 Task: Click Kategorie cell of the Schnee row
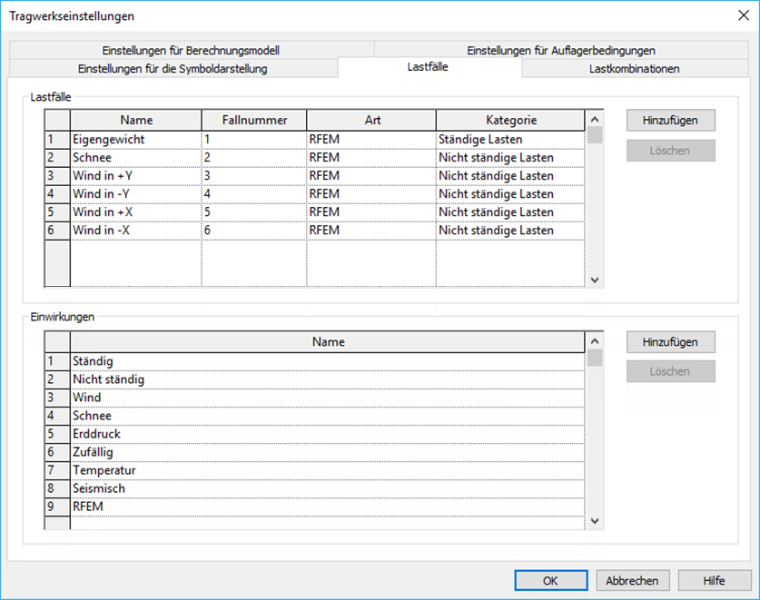tap(510, 158)
